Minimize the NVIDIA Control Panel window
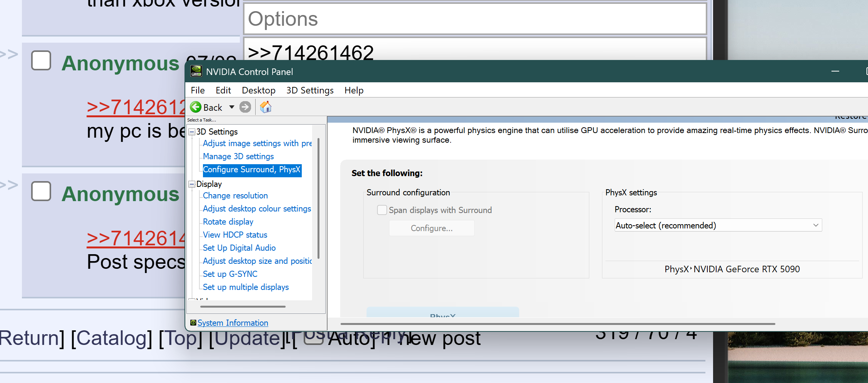Viewport: 868px width, 383px height. coord(835,72)
